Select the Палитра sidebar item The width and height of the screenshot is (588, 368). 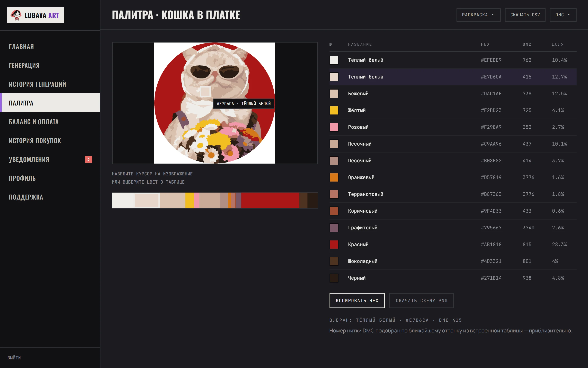tap(50, 103)
